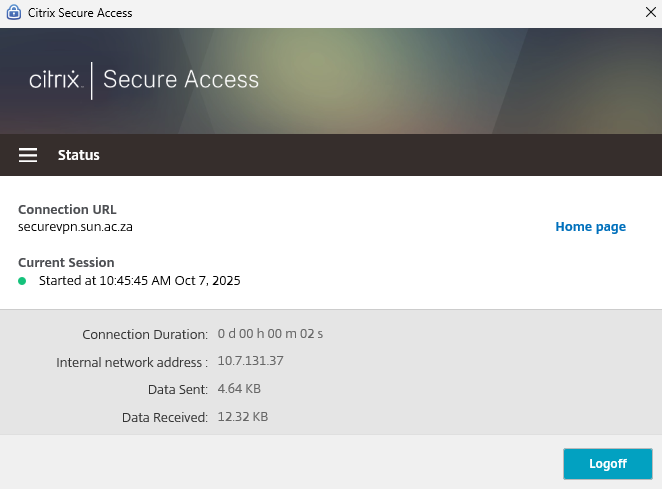Screen dimensions: 662x489
Task: Click the Internal network address label
Action: 132,362
